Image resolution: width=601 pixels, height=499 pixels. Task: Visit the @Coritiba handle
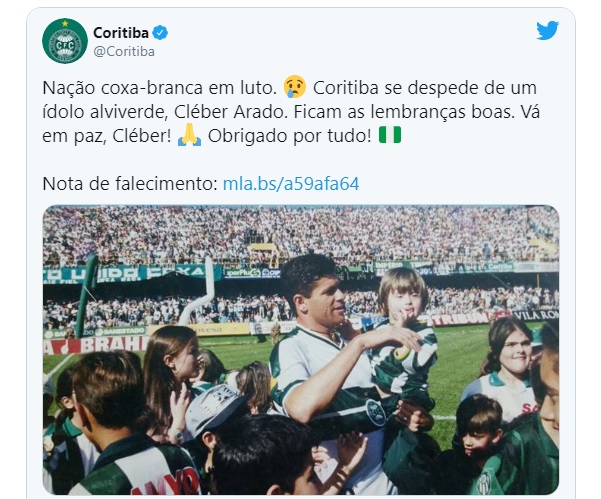(124, 51)
